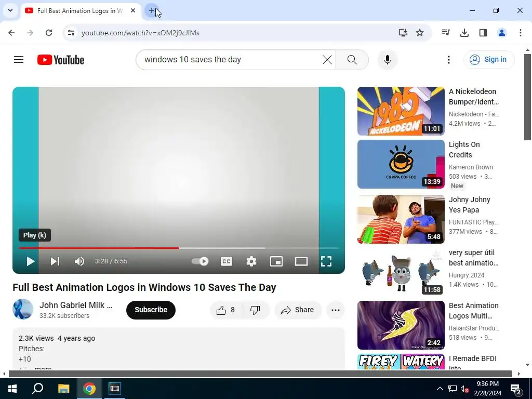Click the magnifier search button
532x399 pixels.
coord(352,60)
